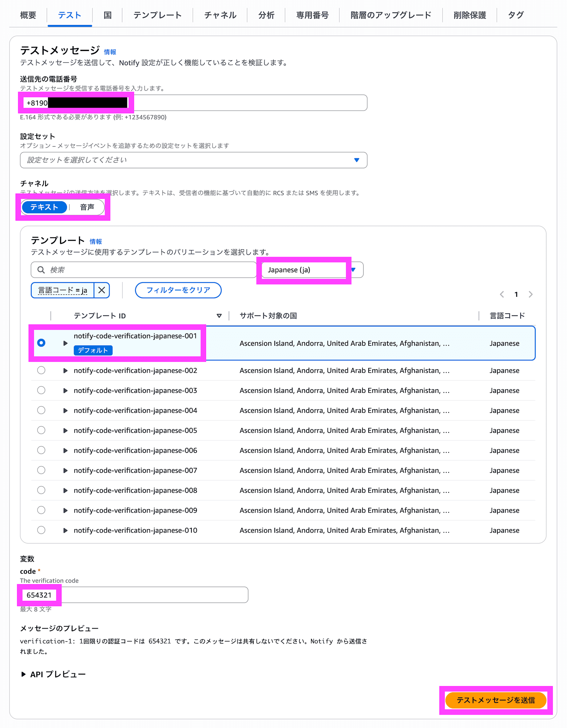Click テストメッセージを送信 button
Screen dimensions: 567x728
(x=496, y=700)
